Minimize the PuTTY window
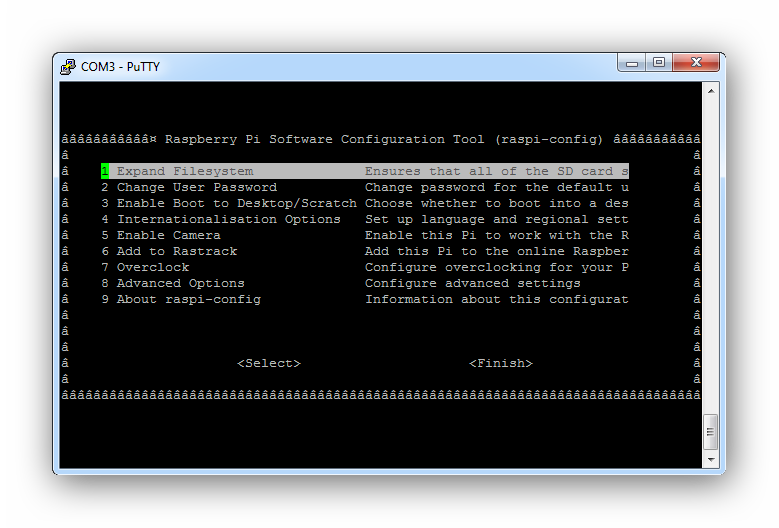Screen dimensions: 779x528 pos(632,63)
